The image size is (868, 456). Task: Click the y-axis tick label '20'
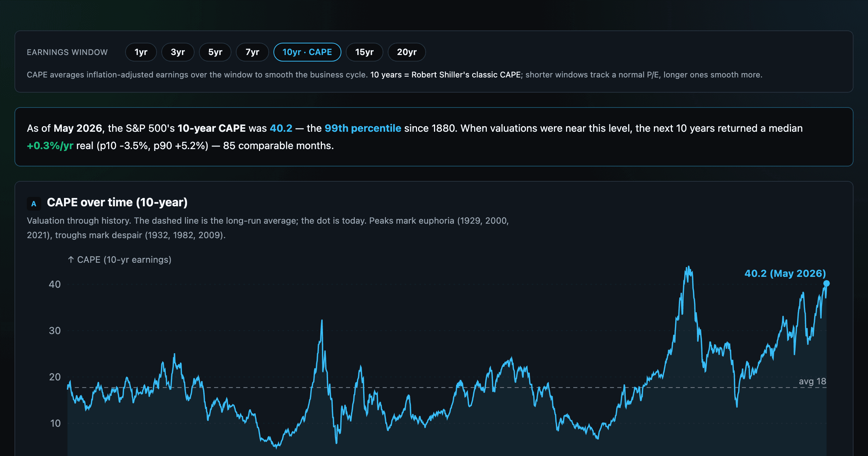(x=55, y=377)
